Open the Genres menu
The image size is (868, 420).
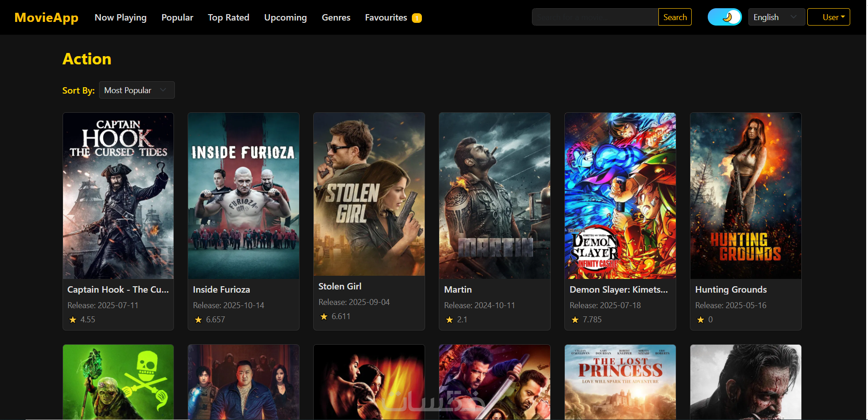[336, 17]
